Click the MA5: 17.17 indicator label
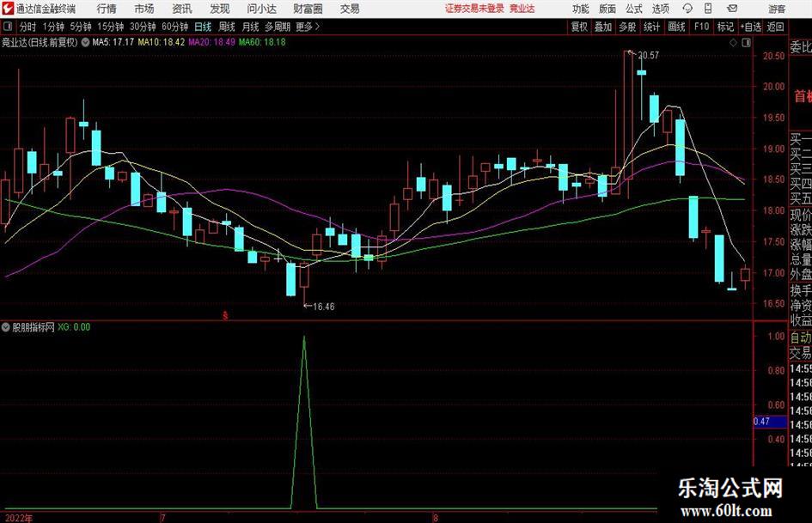This screenshot has height=523, width=812. click(113, 42)
